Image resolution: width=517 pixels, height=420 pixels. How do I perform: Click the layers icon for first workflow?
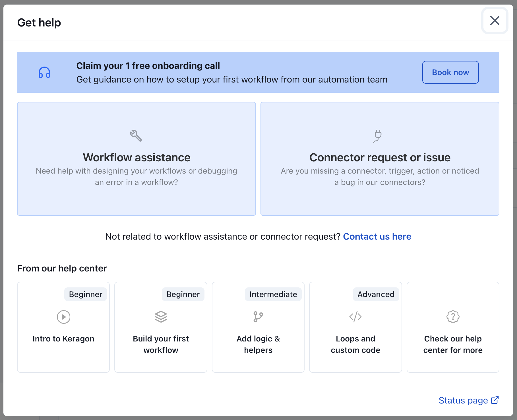pos(161,317)
